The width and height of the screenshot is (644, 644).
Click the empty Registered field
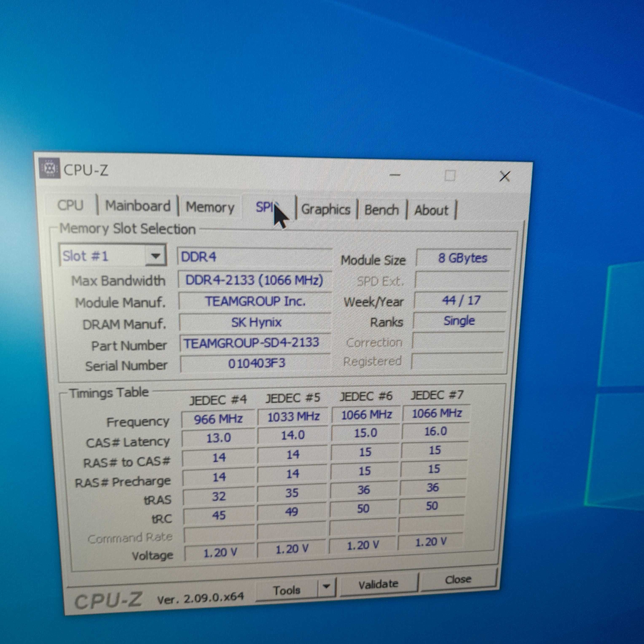(457, 361)
